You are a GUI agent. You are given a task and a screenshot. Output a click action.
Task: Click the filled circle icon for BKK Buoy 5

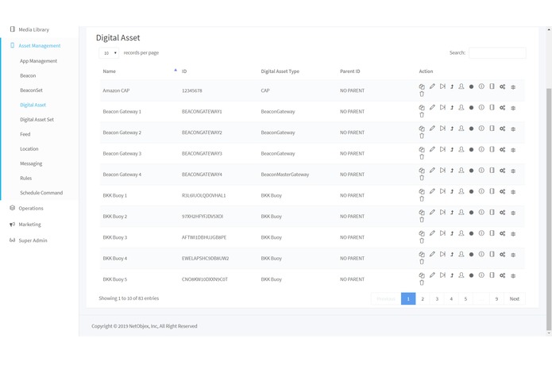coord(471,275)
